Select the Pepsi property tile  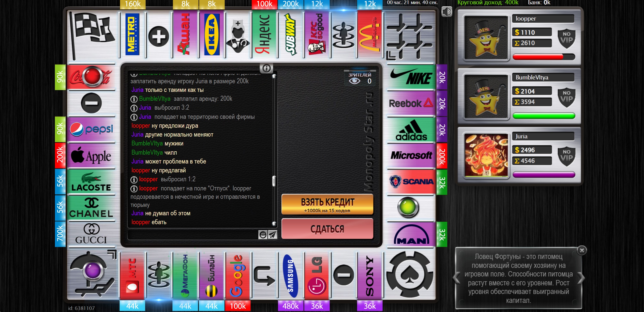click(91, 129)
